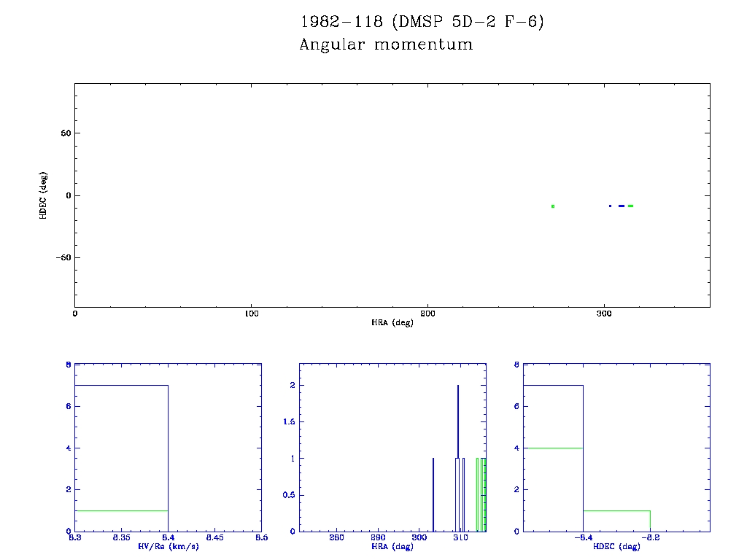Click the blue spike near 303 in HRA histogram

pos(433,496)
